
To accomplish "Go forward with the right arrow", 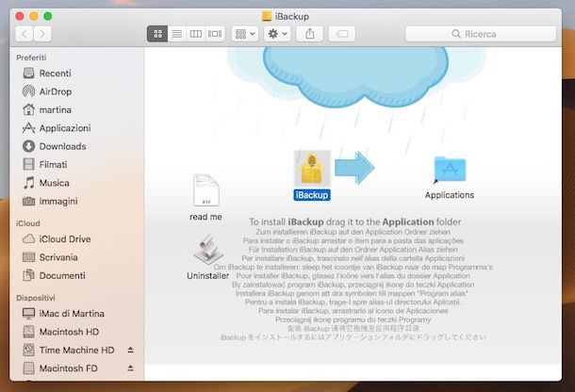I will point(42,34).
